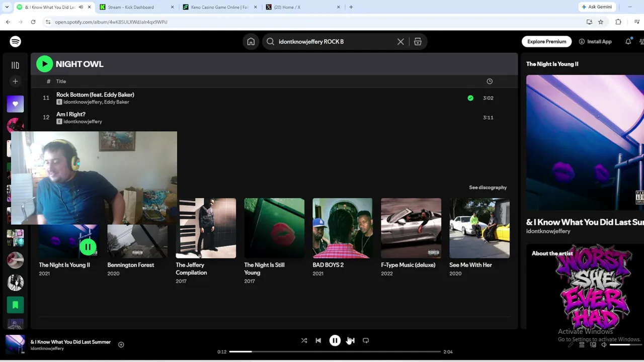The image size is (644, 362).
Task: Skip to the previous track
Action: click(x=318, y=341)
